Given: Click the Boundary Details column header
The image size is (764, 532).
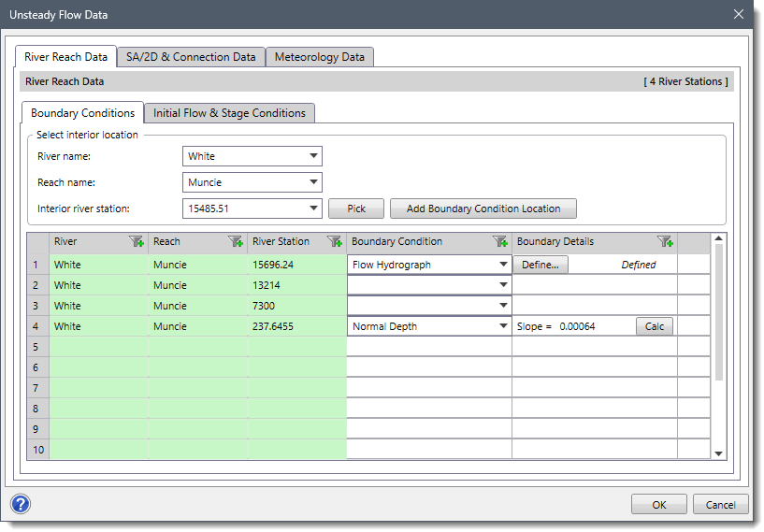Looking at the screenshot, I should [595, 241].
